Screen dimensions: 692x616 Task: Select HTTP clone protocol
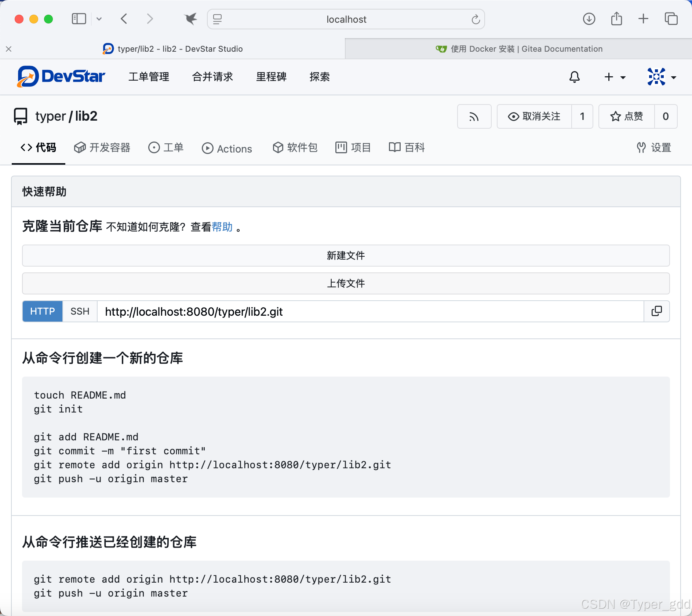[x=42, y=311]
